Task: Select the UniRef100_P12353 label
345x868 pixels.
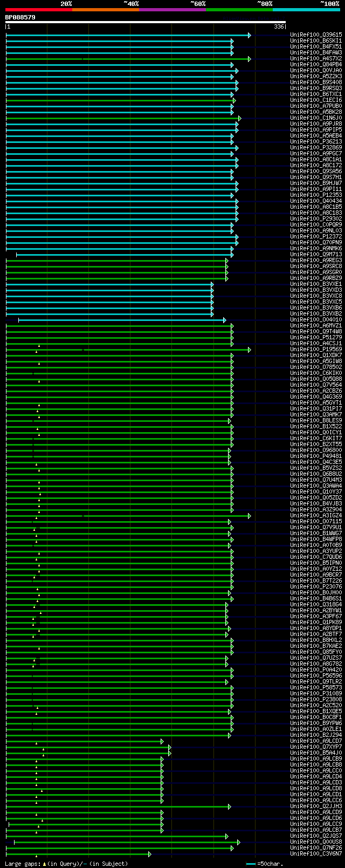Action: tap(316, 195)
